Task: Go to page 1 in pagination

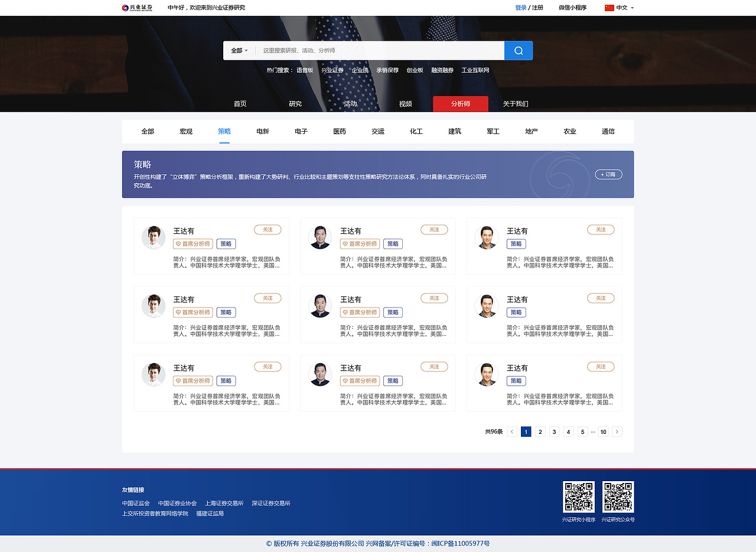Action: [526, 432]
